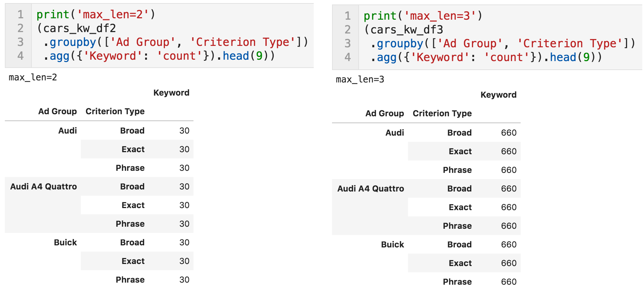Click the 660 value for Audi A4 Quattro Exact

509,207
